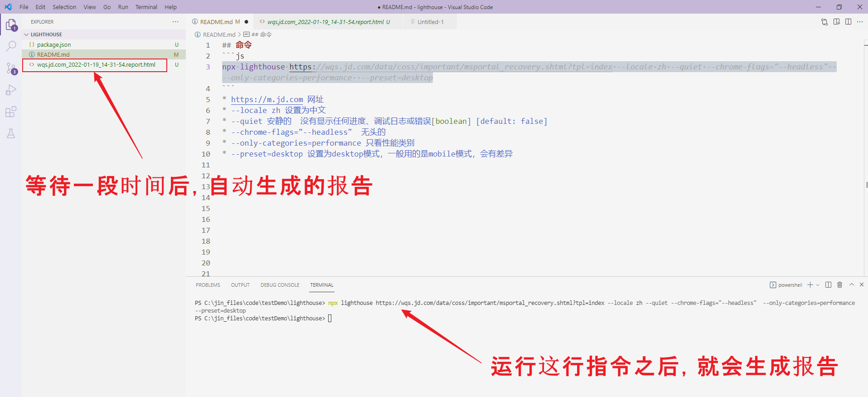The width and height of the screenshot is (868, 397).
Task: Select the powershell terminal label
Action: (x=786, y=285)
